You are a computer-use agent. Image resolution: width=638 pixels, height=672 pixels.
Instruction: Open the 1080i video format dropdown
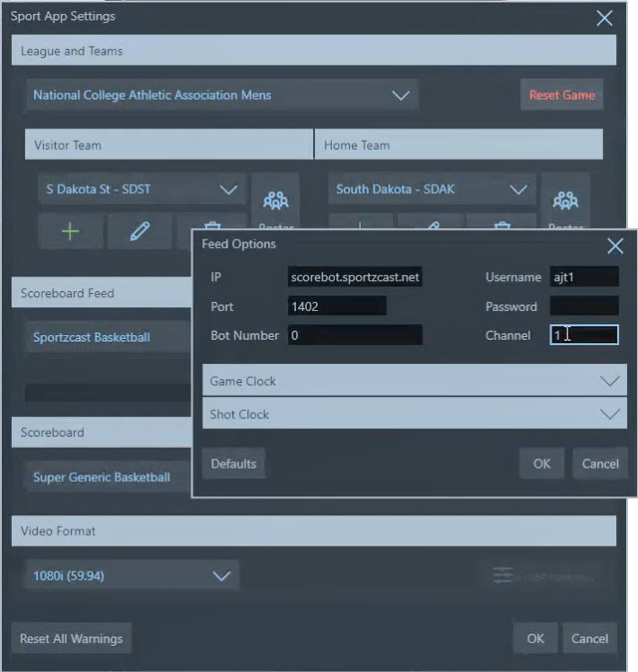coord(130,576)
